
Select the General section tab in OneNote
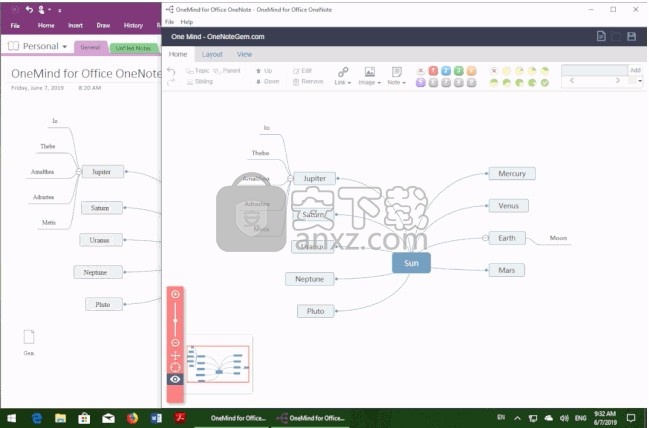pos(91,48)
